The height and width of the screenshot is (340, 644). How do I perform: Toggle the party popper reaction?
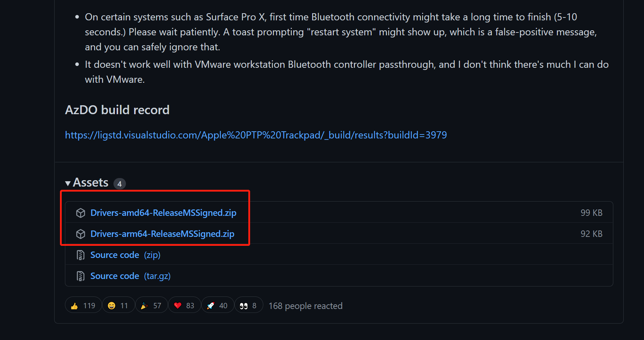[151, 306]
